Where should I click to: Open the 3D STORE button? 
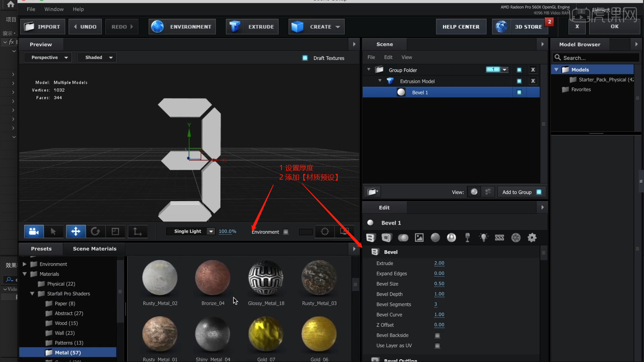[520, 27]
